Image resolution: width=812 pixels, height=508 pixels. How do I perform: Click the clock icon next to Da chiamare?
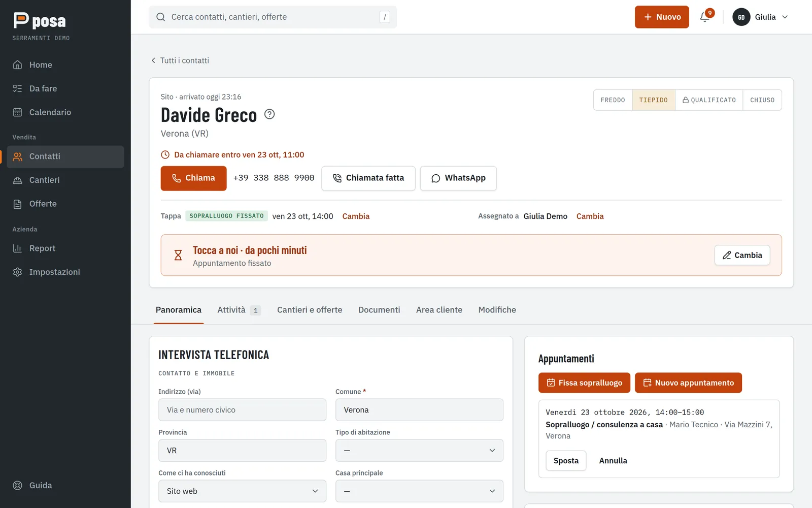click(x=165, y=155)
